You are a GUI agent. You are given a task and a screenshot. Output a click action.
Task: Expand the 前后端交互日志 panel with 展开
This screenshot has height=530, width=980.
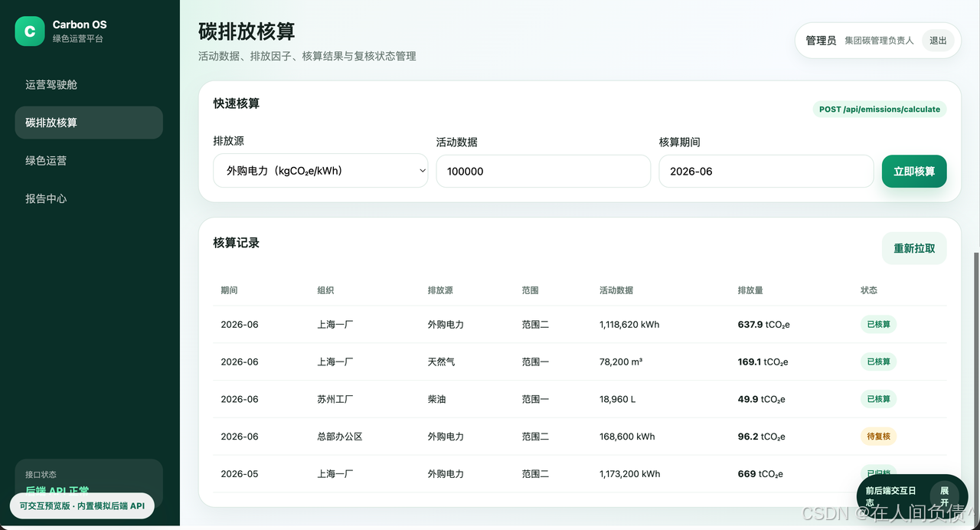944,496
